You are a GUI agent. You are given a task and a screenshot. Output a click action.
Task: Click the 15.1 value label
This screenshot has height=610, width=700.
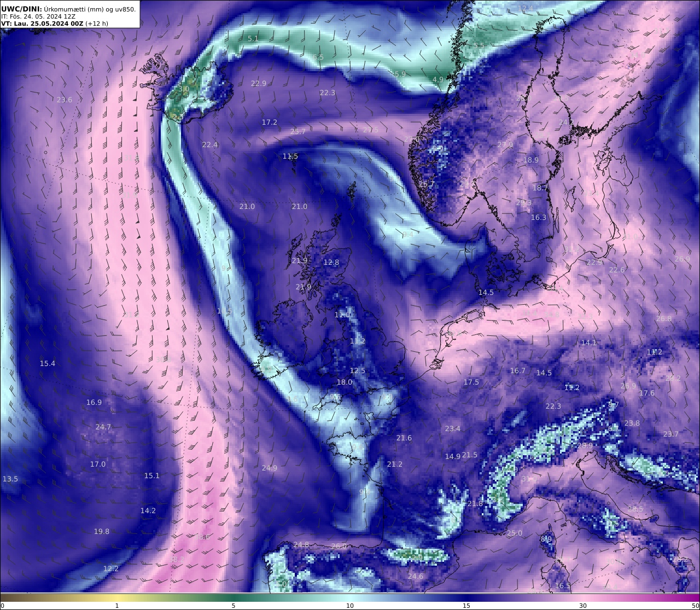pyautogui.click(x=152, y=475)
